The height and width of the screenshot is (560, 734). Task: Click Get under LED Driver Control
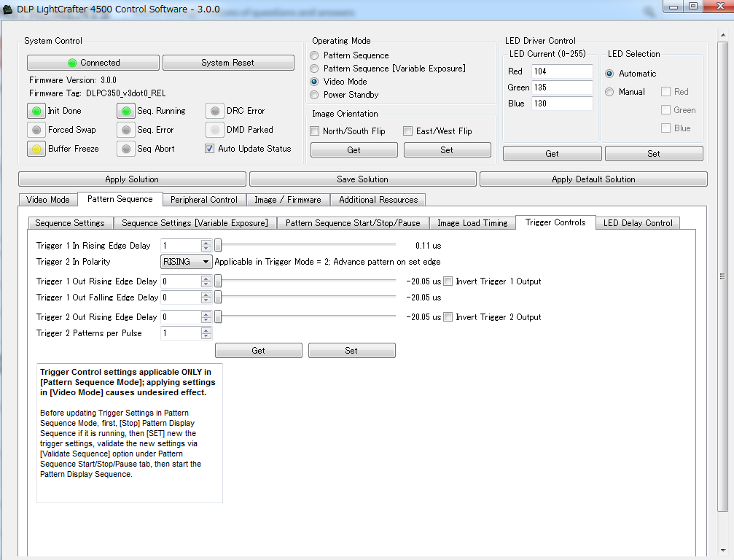pos(553,154)
